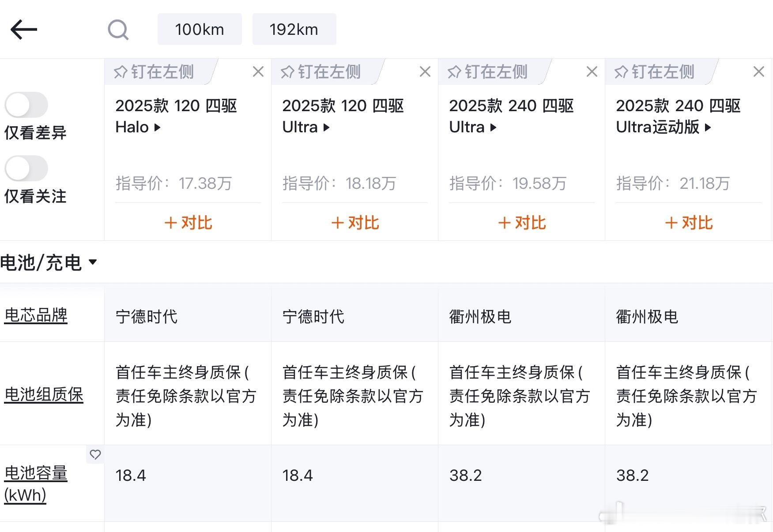Screen dimensions: 773x532
Task: Select 38.2 capacity in the Ultra运动版 column
Action: 633,476
